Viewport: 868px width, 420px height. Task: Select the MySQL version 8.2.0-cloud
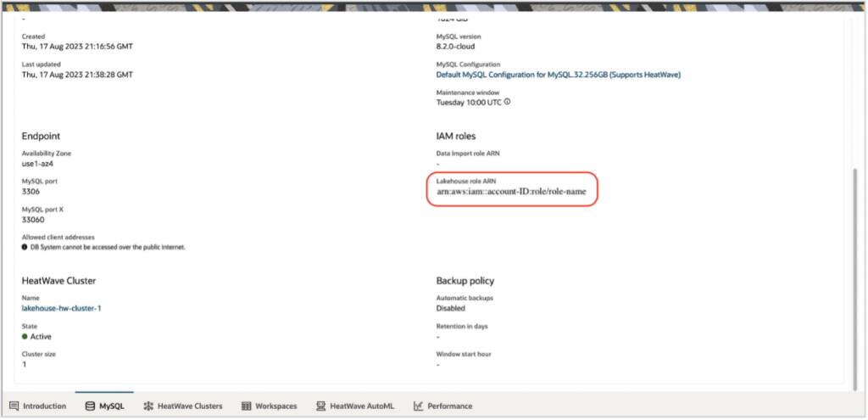pyautogui.click(x=455, y=47)
